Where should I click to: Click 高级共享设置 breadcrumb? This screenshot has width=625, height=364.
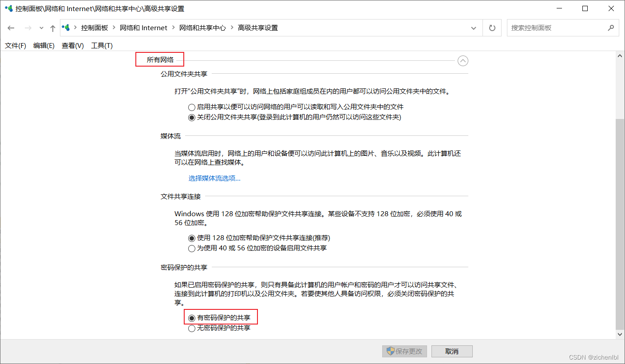258,28
